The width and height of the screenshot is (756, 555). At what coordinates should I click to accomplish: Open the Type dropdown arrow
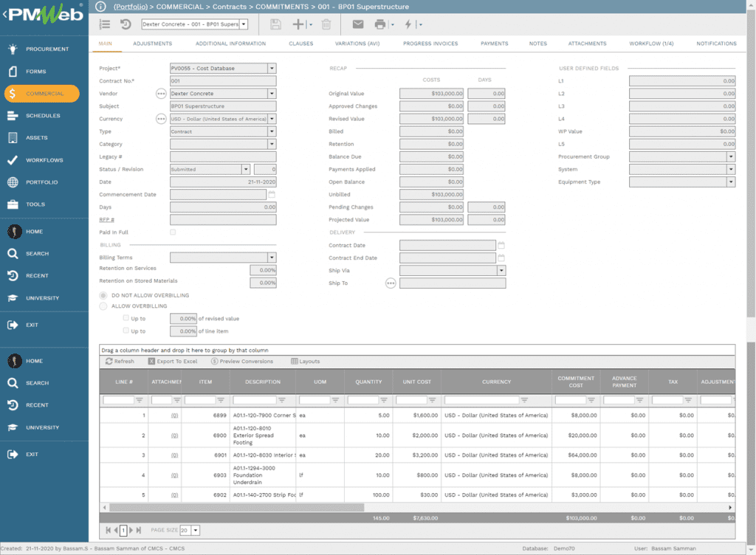coord(272,131)
